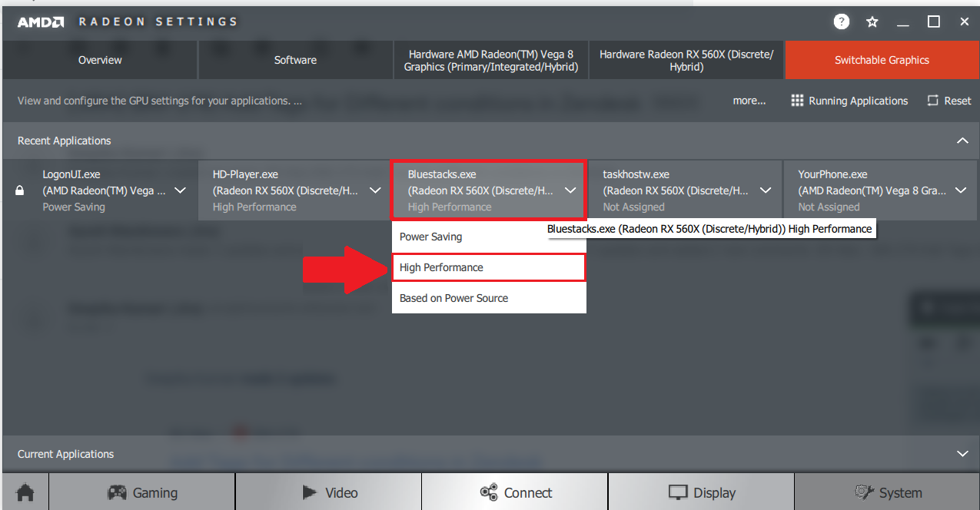Switch to the Software tab
The width and height of the screenshot is (980, 510).
pyautogui.click(x=295, y=60)
